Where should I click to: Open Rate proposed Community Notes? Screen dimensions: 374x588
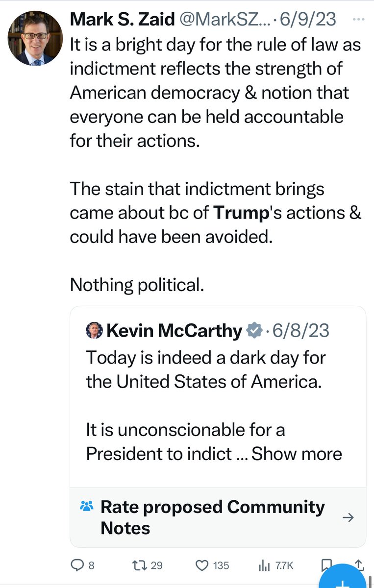[x=212, y=517]
